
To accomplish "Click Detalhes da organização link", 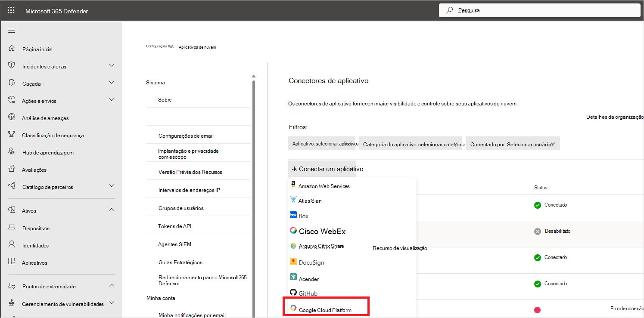I will point(615,117).
